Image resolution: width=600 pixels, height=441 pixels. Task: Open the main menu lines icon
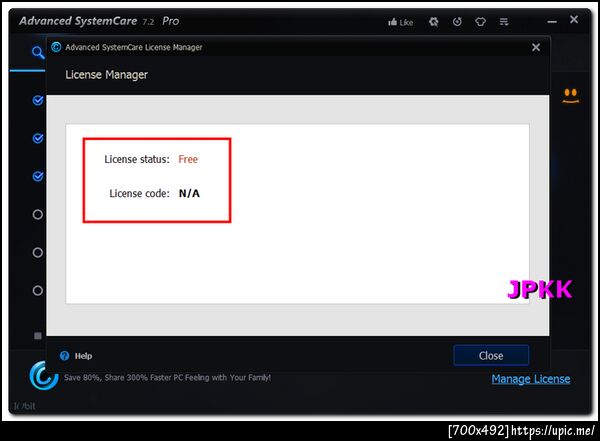(x=504, y=22)
